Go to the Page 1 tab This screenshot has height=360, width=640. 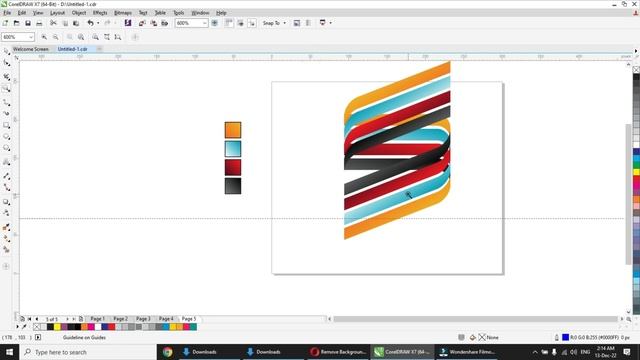tap(98, 318)
